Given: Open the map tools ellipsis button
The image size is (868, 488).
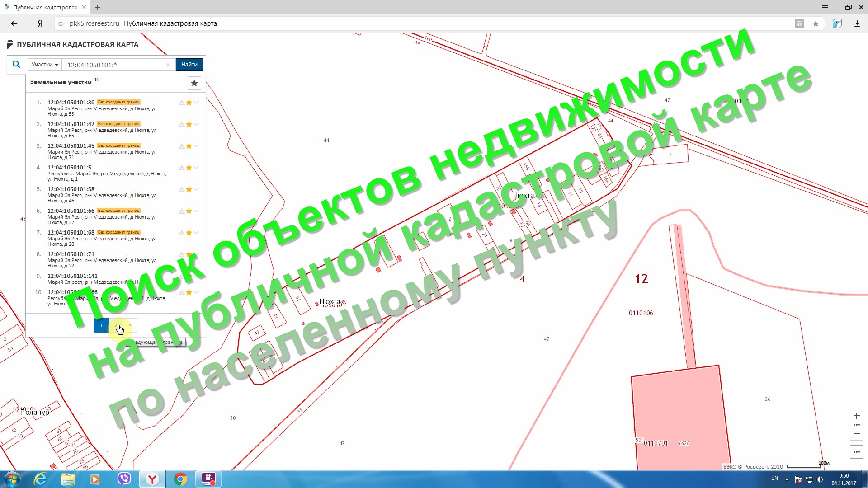Looking at the screenshot, I should pos(857,452).
